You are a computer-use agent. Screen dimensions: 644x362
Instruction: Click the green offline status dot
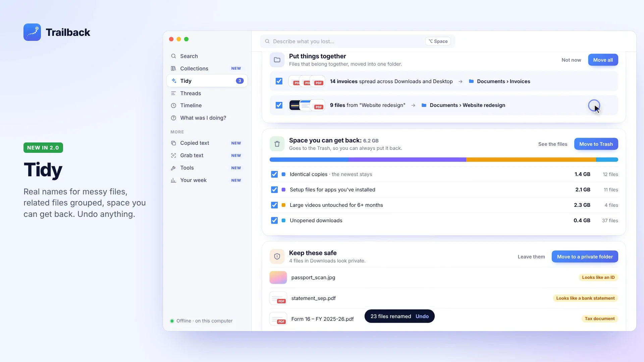point(172,321)
